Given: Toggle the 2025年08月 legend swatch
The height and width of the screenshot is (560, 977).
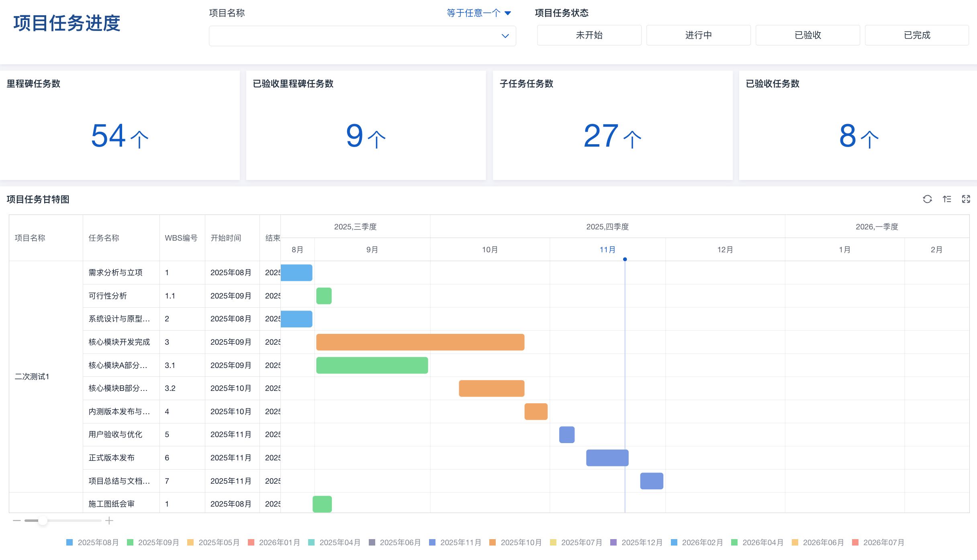Looking at the screenshot, I should (69, 542).
